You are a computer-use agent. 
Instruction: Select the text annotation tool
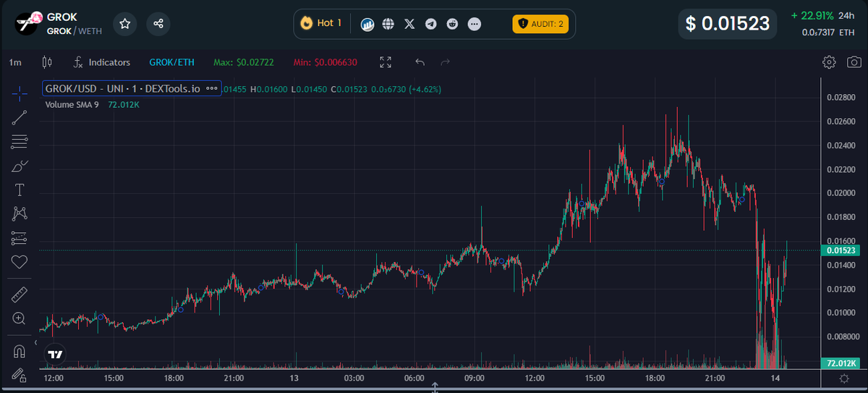(20, 190)
